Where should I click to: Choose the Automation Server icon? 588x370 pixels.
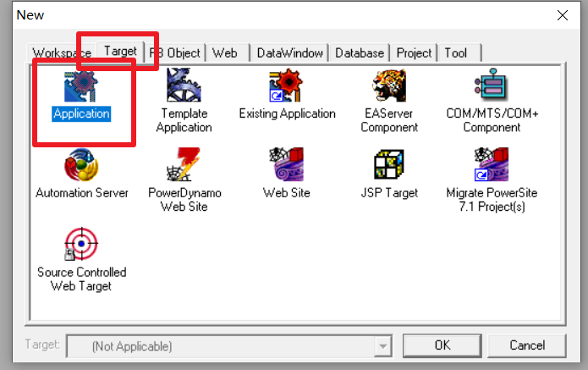point(81,164)
